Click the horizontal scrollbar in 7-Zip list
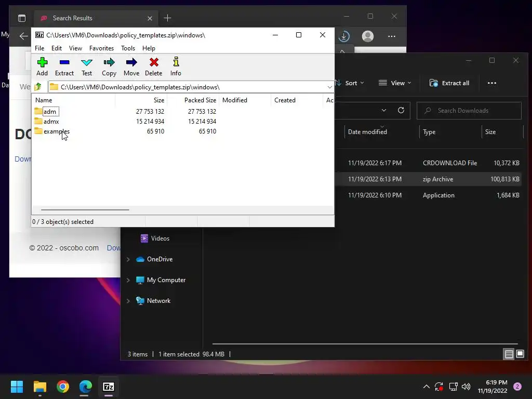Image resolution: width=532 pixels, height=399 pixels. pos(85,210)
